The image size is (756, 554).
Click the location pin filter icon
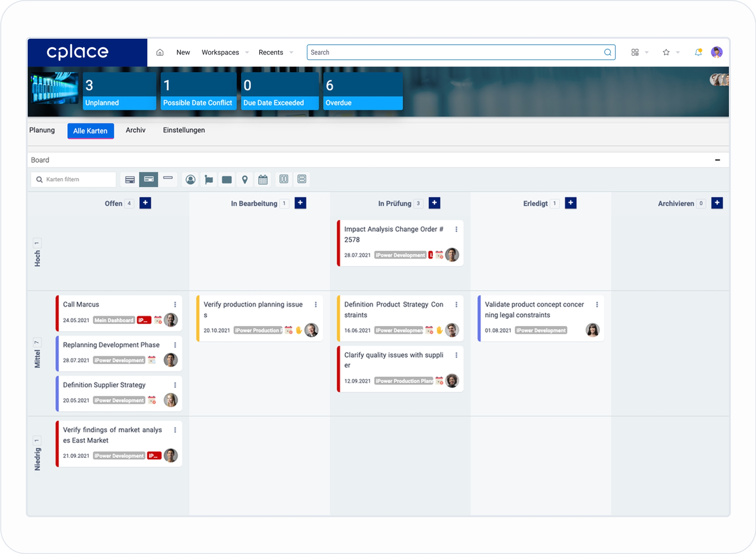point(245,180)
